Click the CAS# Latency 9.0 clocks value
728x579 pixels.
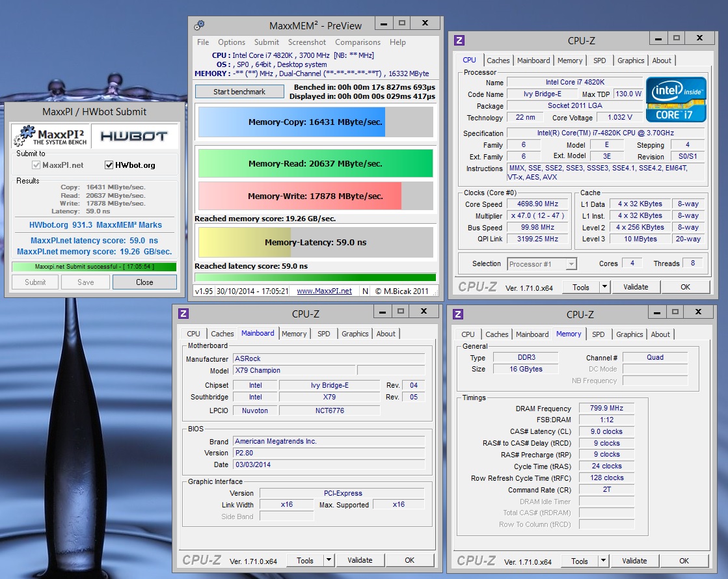[606, 431]
